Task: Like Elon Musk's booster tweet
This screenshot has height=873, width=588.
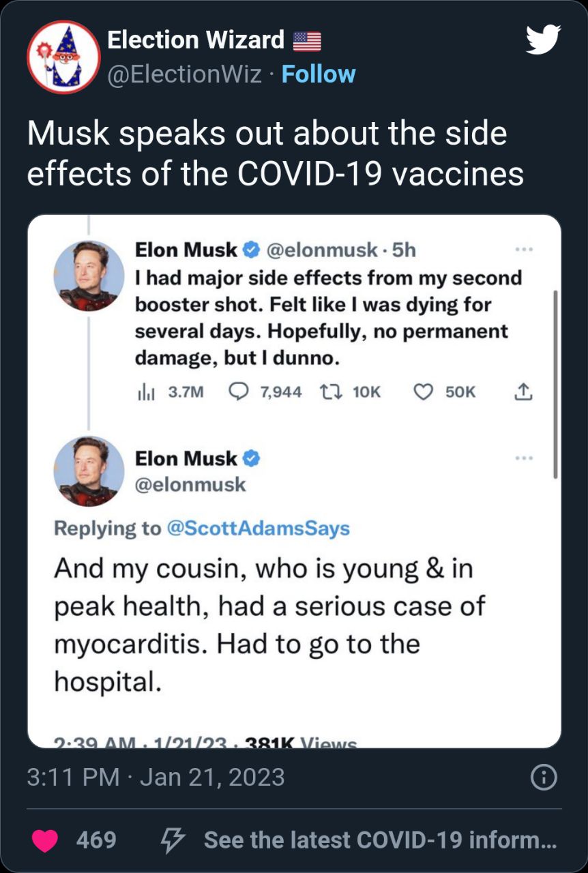Action: pyautogui.click(x=424, y=391)
